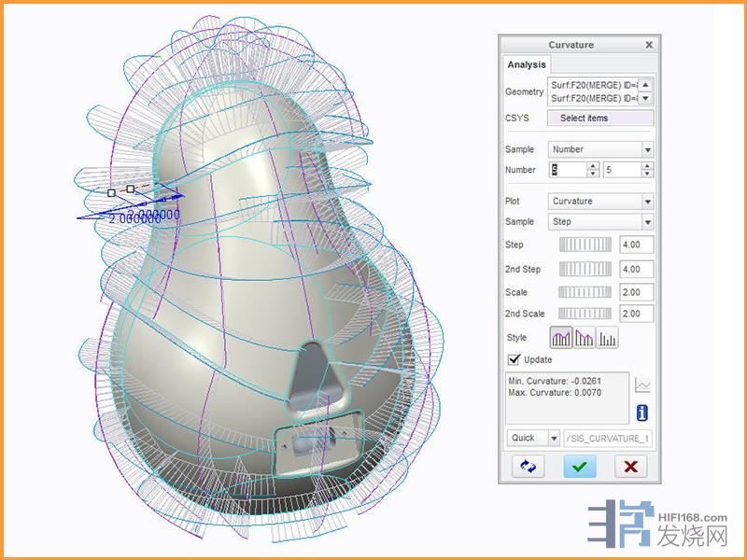Viewport: 747px width, 560px height.
Task: Toggle the Update checkbox
Action: [514, 359]
